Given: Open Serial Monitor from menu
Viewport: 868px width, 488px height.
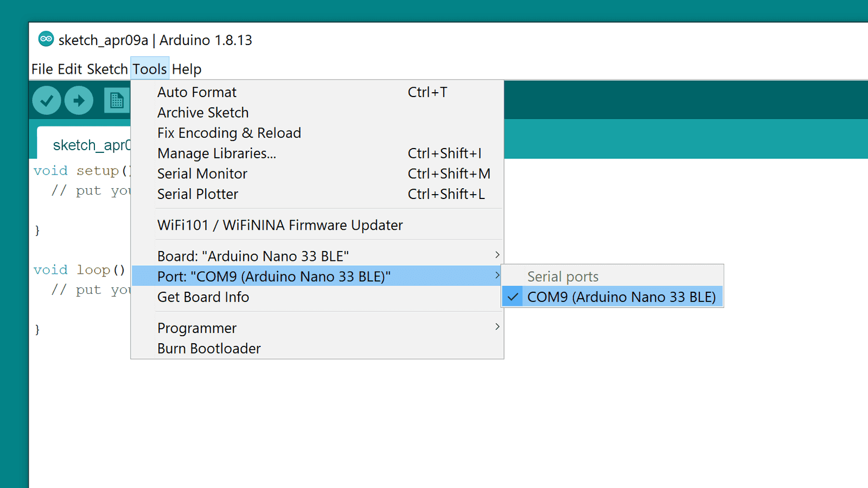Looking at the screenshot, I should pos(202,174).
